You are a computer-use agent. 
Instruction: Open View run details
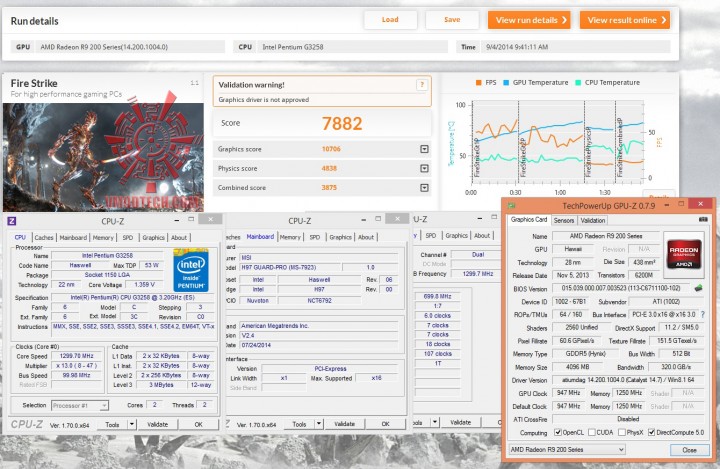point(529,20)
